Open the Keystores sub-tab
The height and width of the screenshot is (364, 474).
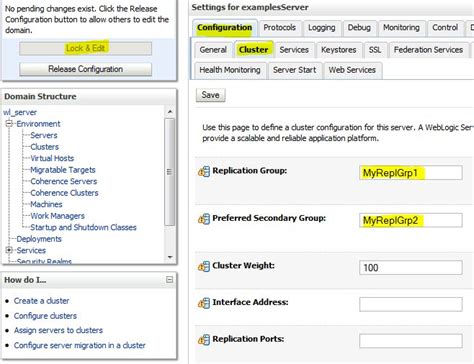pos(339,50)
